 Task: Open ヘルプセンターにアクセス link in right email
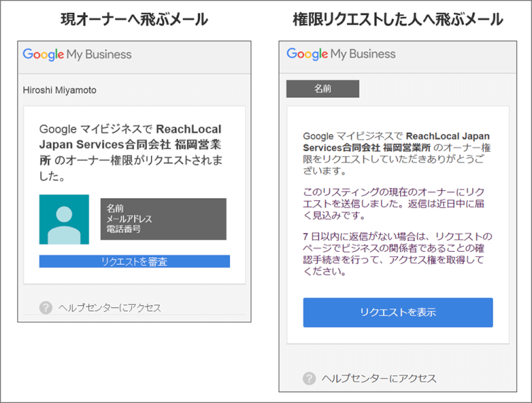(379, 378)
